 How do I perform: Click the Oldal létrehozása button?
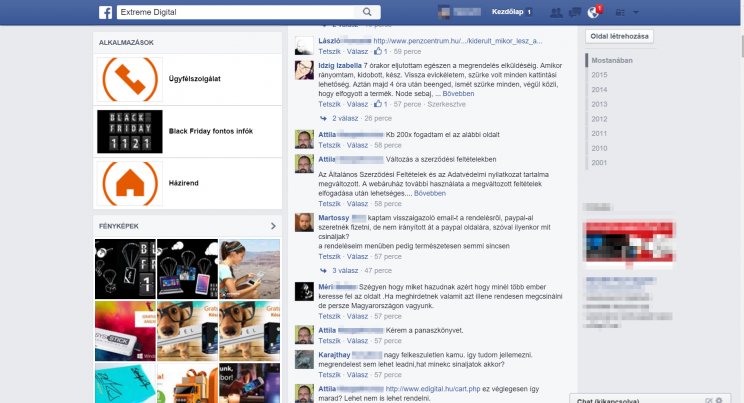619,36
